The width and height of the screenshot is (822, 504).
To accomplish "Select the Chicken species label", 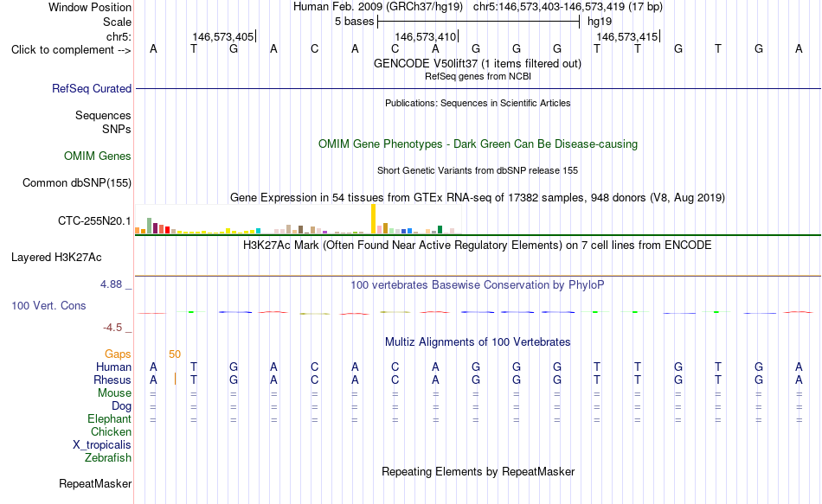I will [111, 431].
